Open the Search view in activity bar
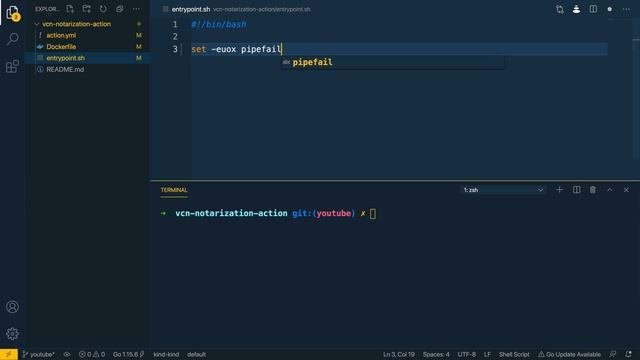Image resolution: width=640 pixels, height=360 pixels. 13,40
